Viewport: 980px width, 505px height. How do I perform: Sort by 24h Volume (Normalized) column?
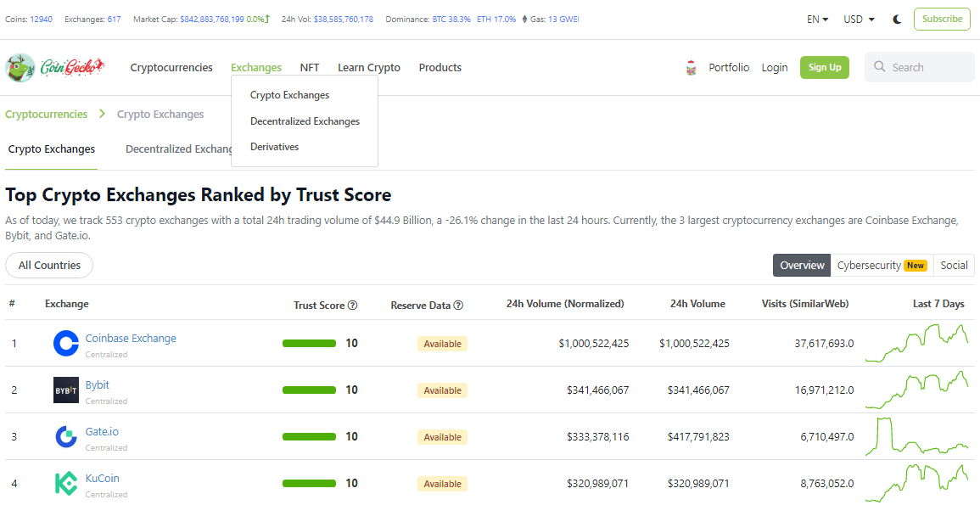click(565, 304)
